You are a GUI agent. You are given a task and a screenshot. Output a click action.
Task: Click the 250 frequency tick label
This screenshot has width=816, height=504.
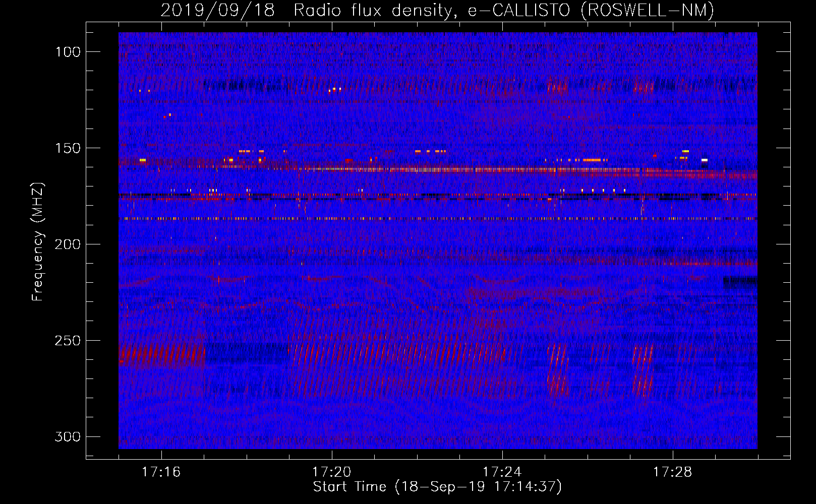[x=67, y=341]
